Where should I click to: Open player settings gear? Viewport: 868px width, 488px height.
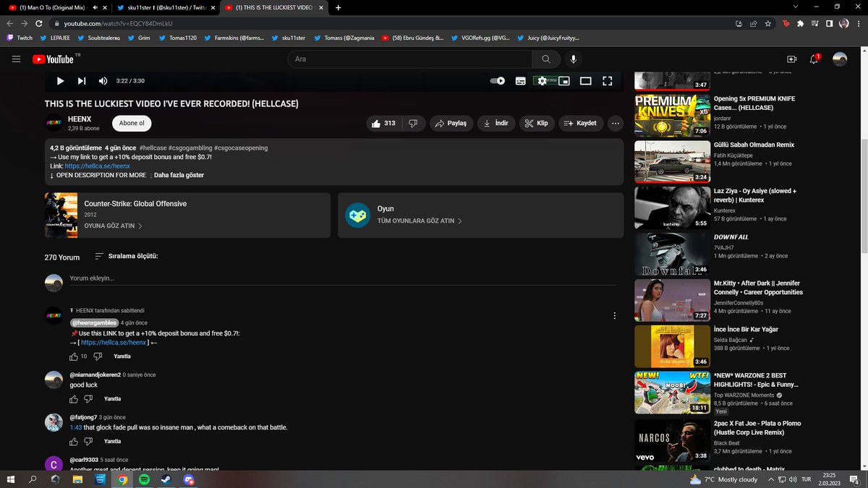click(542, 81)
